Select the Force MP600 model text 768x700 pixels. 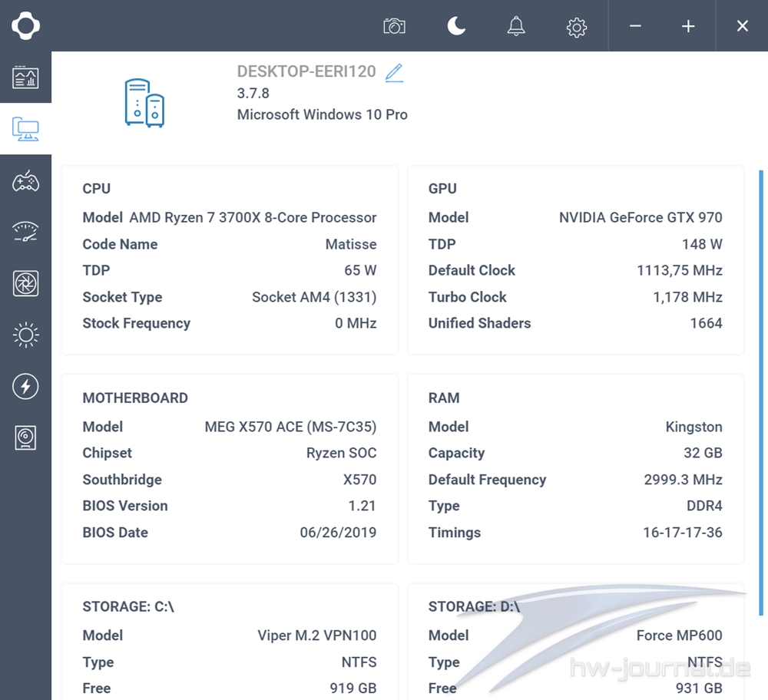[x=680, y=636]
